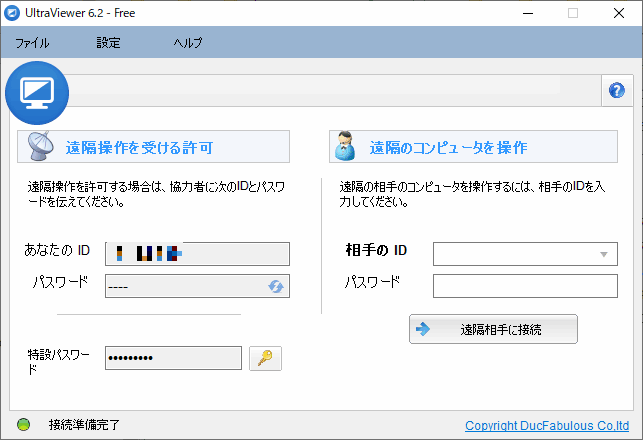Click the satellite dish icon

(40, 146)
